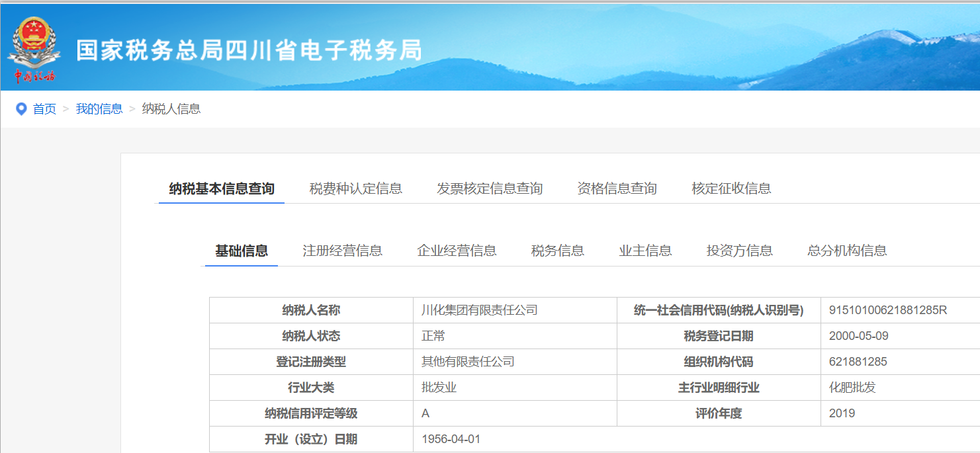
Task: Open 总分机构信息 sub-tab
Action: pos(847,251)
